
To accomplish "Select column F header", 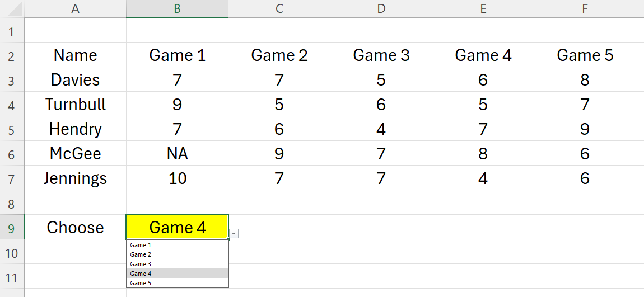I will (x=585, y=8).
